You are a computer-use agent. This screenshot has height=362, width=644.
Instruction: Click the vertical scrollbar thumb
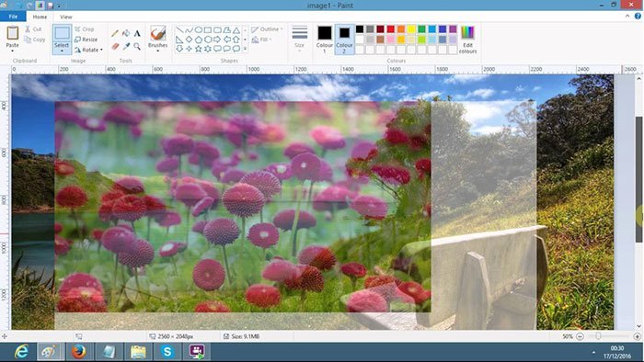[x=639, y=179]
